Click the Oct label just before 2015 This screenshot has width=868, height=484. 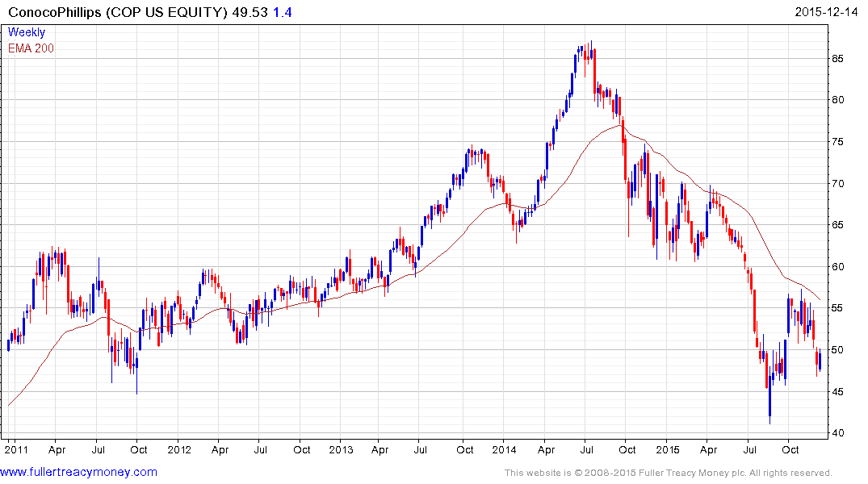point(627,449)
